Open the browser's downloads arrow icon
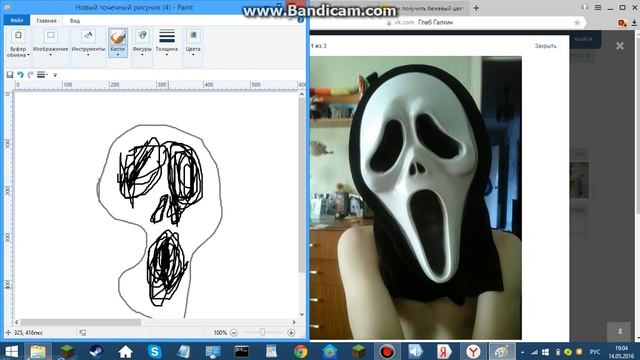 pyautogui.click(x=634, y=23)
